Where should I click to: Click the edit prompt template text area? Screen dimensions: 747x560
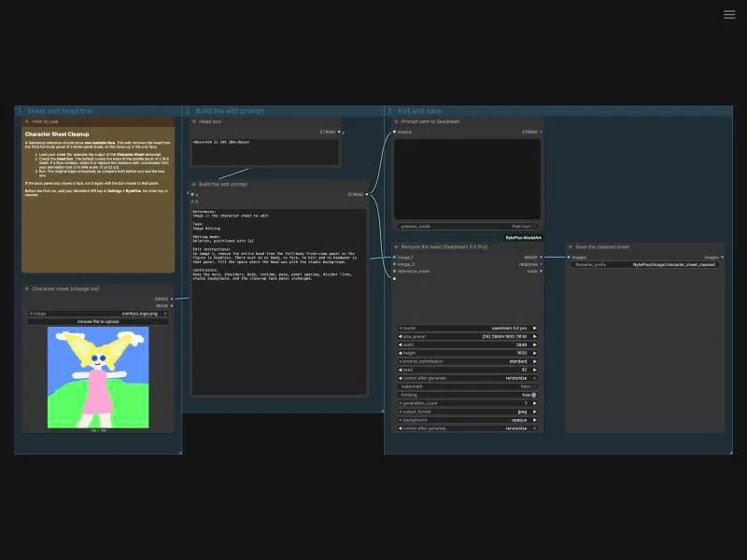click(279, 301)
